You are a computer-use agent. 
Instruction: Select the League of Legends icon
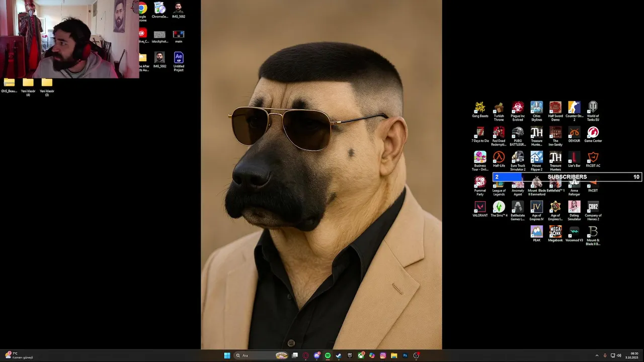[x=499, y=189]
